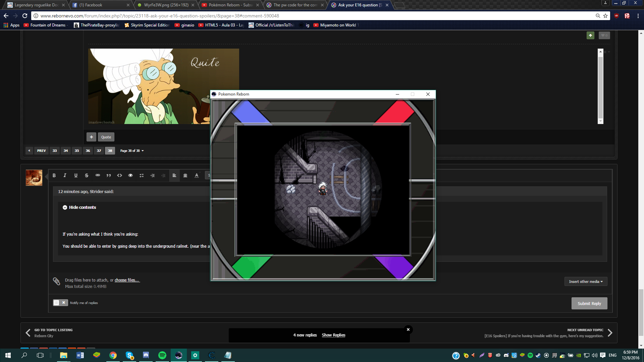644x362 pixels.
Task: Go to the PREV page
Action: (41, 150)
